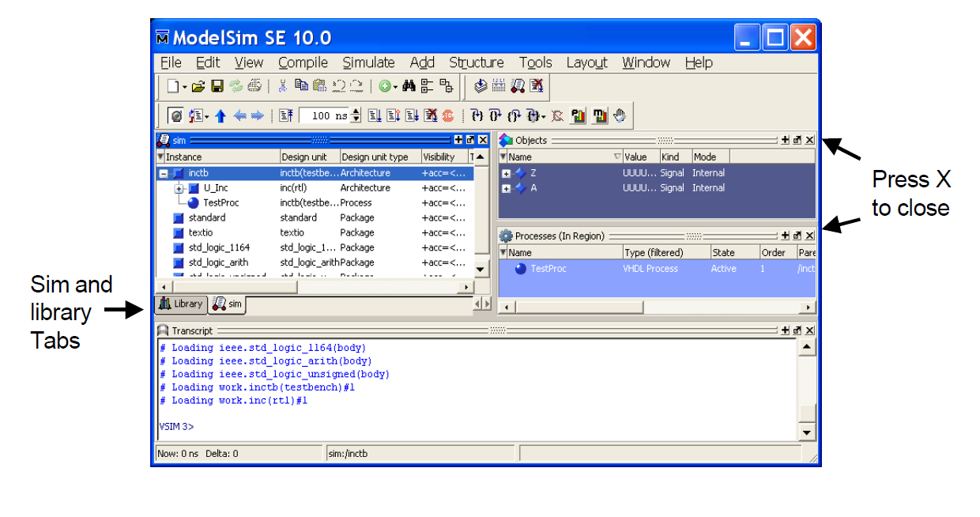This screenshot has height=517, width=980.
Task: Open the File menu
Action: (x=171, y=62)
